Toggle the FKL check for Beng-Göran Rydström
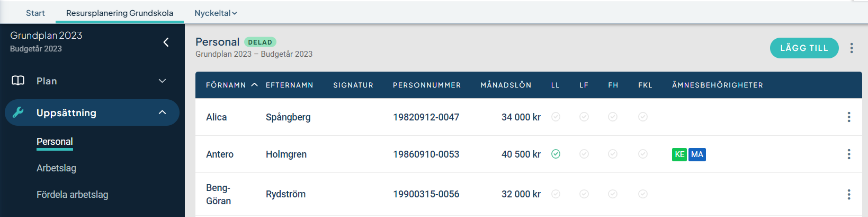The height and width of the screenshot is (217, 868). (x=643, y=194)
